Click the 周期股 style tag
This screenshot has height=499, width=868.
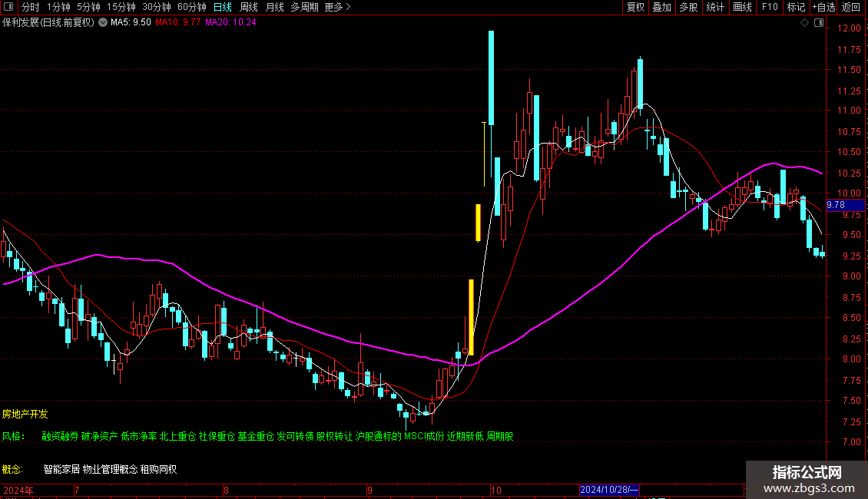[500, 437]
